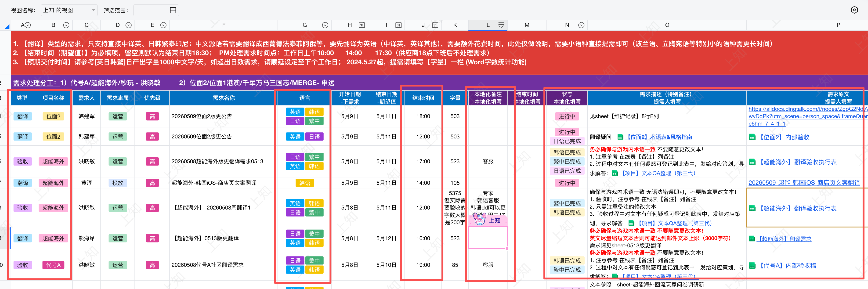Select end date cell 5月10日

pyautogui.click(x=386, y=265)
